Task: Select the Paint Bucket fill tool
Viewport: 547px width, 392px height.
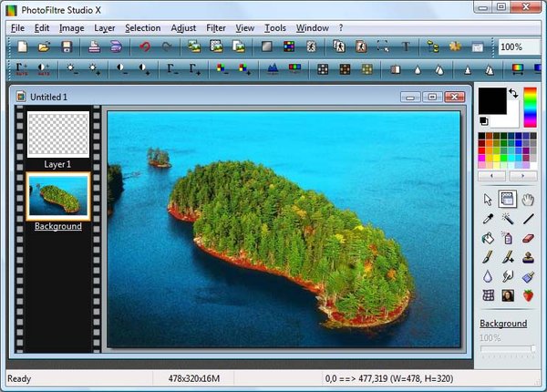Action: 488,238
